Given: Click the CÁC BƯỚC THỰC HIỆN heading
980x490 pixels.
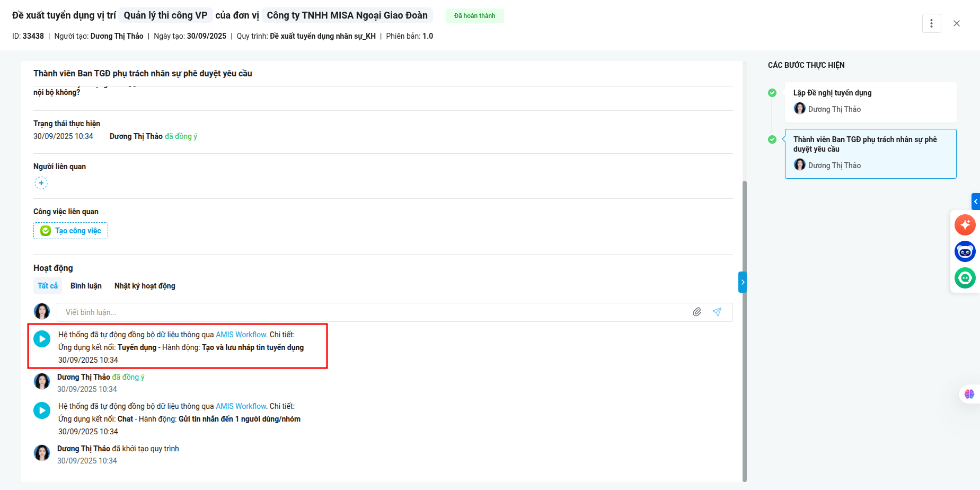Looking at the screenshot, I should [x=806, y=65].
